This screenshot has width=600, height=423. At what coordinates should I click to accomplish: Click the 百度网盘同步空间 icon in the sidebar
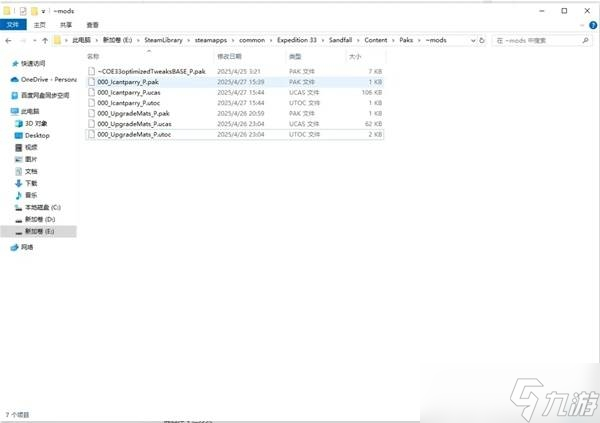click(15, 95)
